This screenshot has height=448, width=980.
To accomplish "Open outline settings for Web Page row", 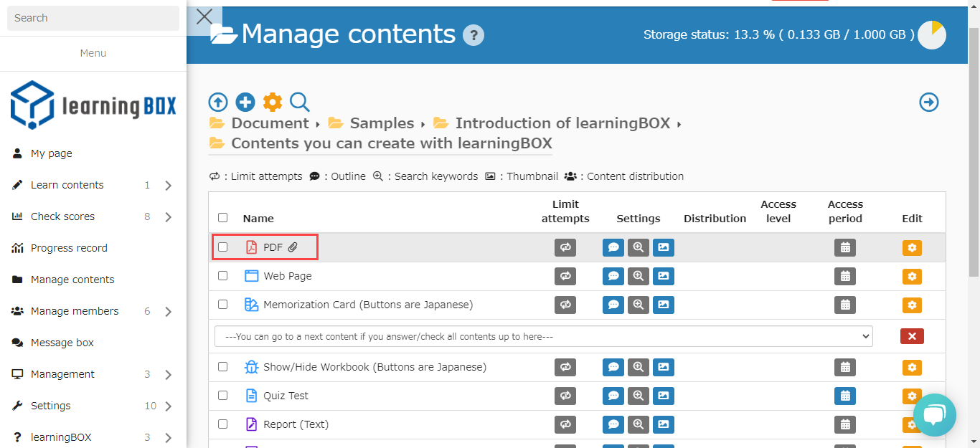I will (x=613, y=276).
